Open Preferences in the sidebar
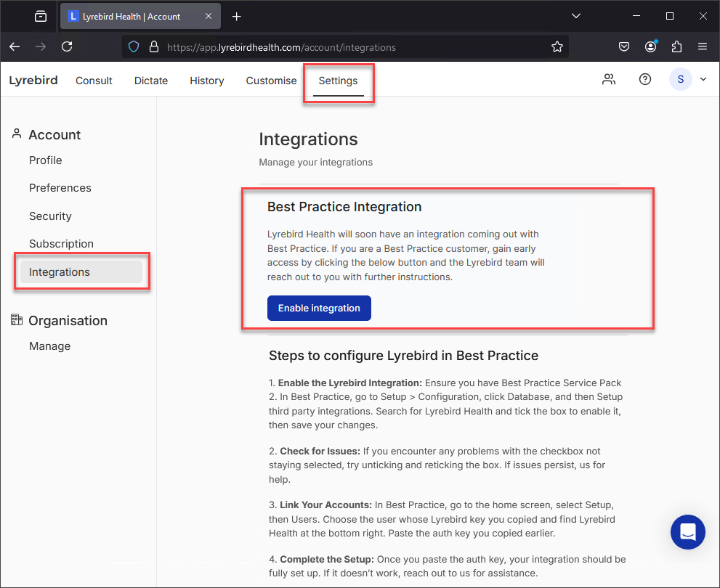The width and height of the screenshot is (720, 588). point(60,188)
